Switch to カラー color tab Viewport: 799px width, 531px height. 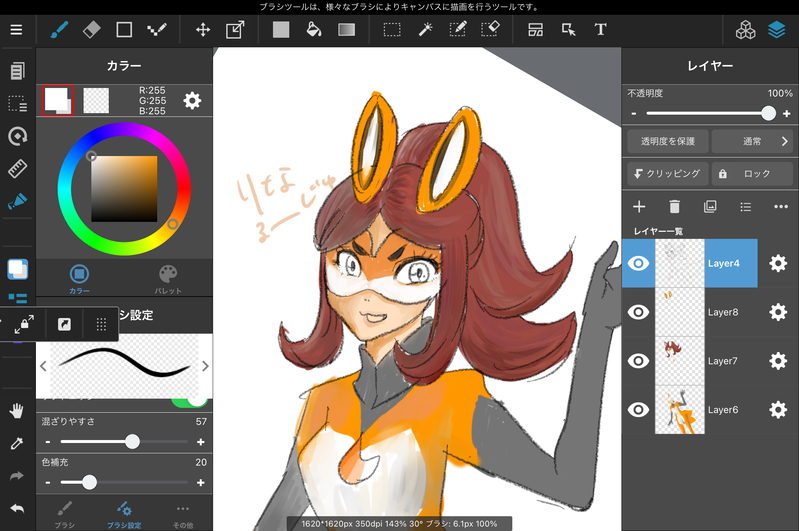pos(79,279)
